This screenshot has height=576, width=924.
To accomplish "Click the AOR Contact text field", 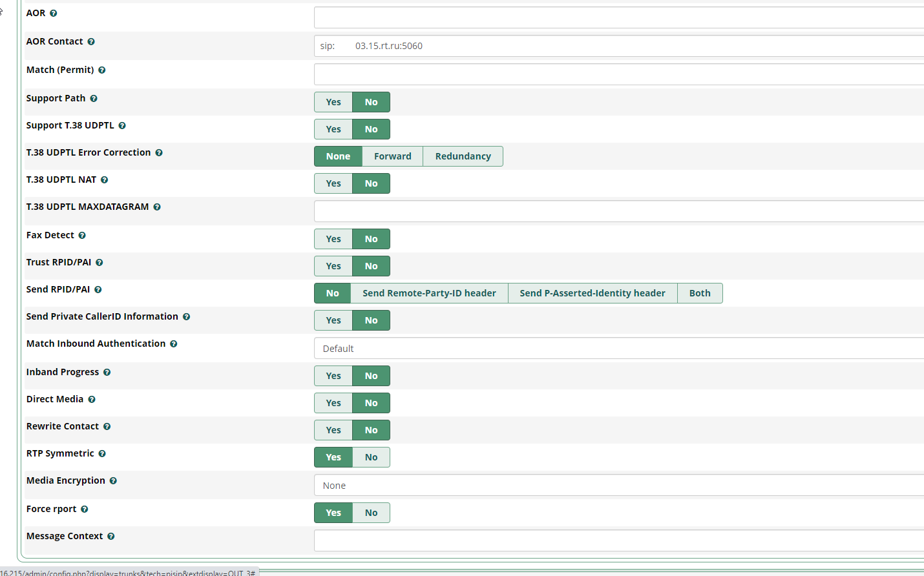I will point(619,46).
